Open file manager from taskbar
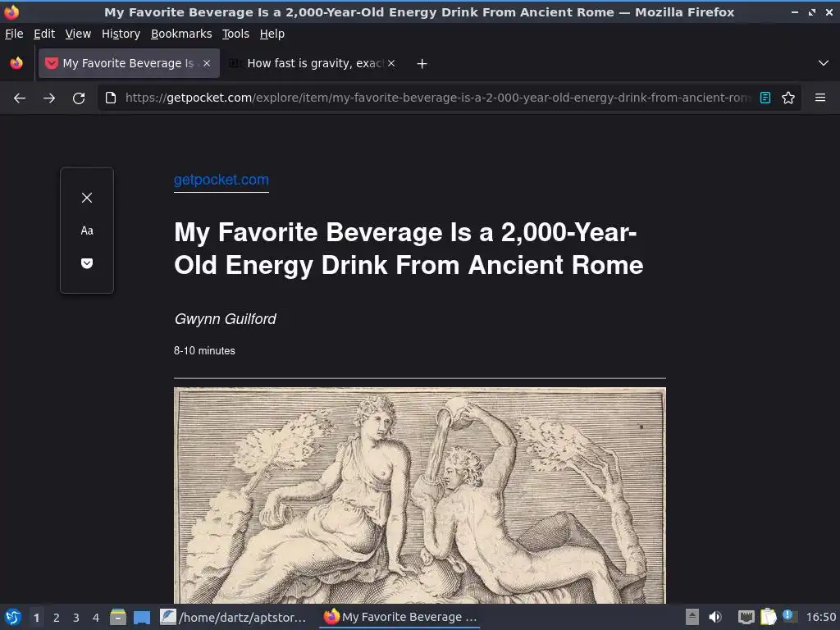The height and width of the screenshot is (630, 840). pos(118,617)
